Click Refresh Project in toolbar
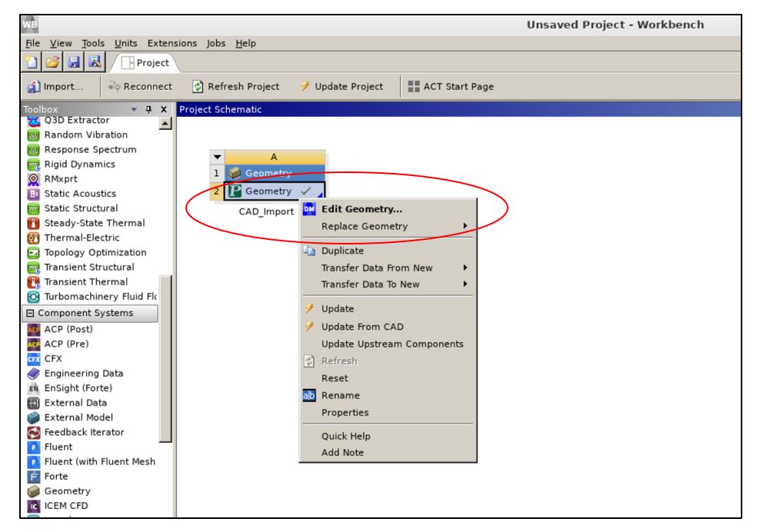 click(x=235, y=87)
